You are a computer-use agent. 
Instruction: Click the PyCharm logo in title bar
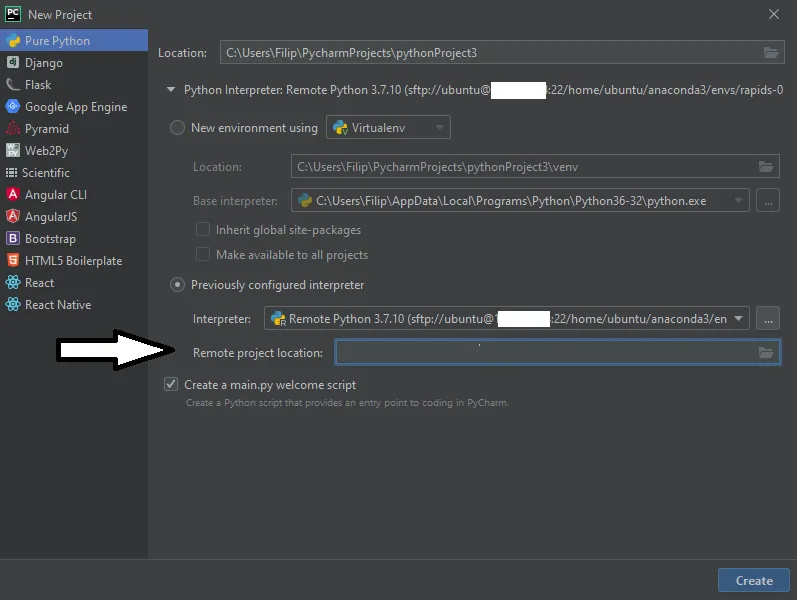[x=13, y=14]
